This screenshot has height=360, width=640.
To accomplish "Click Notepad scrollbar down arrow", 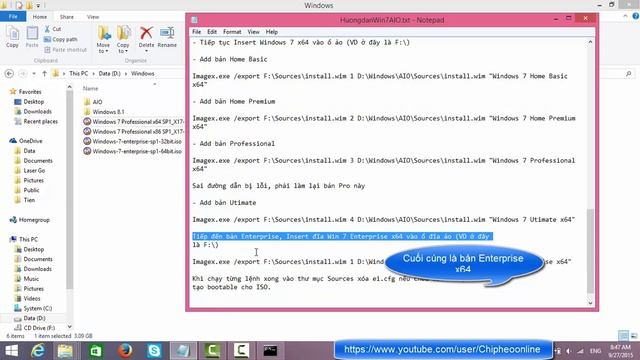I will (x=590, y=302).
